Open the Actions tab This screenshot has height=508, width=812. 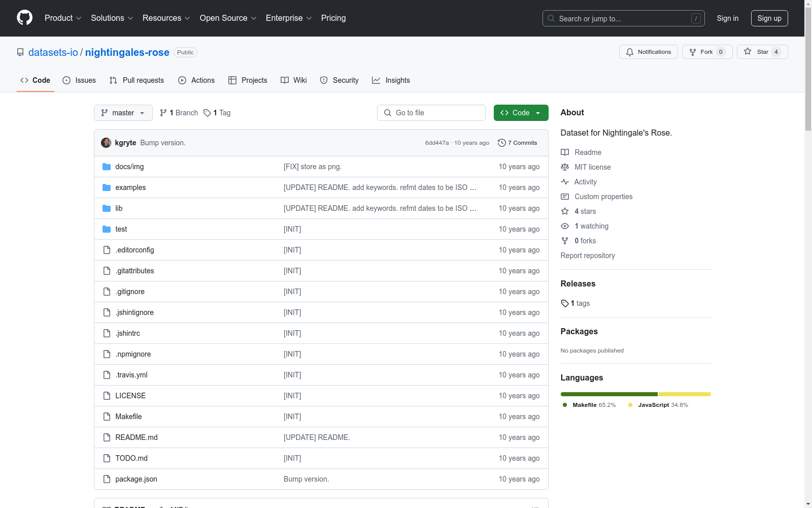point(196,80)
